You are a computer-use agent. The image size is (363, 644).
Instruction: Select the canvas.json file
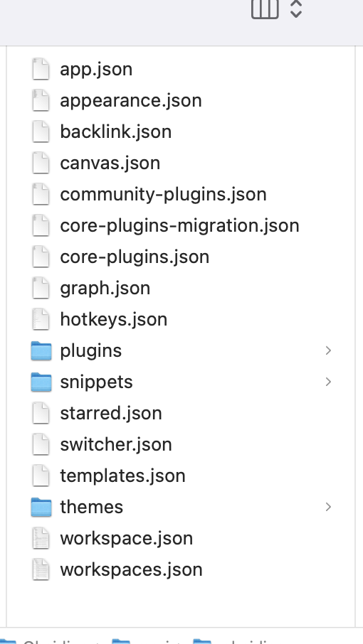(x=181, y=163)
